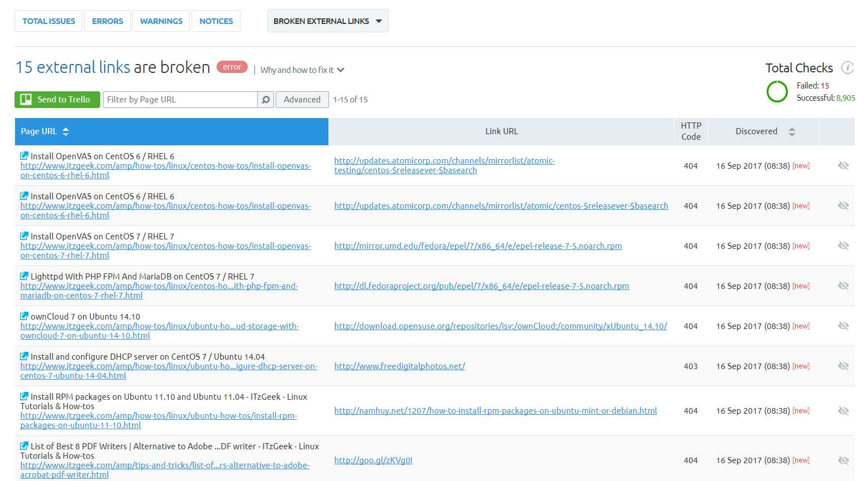The height and width of the screenshot is (481, 868).
Task: Hide the atomic-testing centos link issue
Action: click(x=844, y=165)
